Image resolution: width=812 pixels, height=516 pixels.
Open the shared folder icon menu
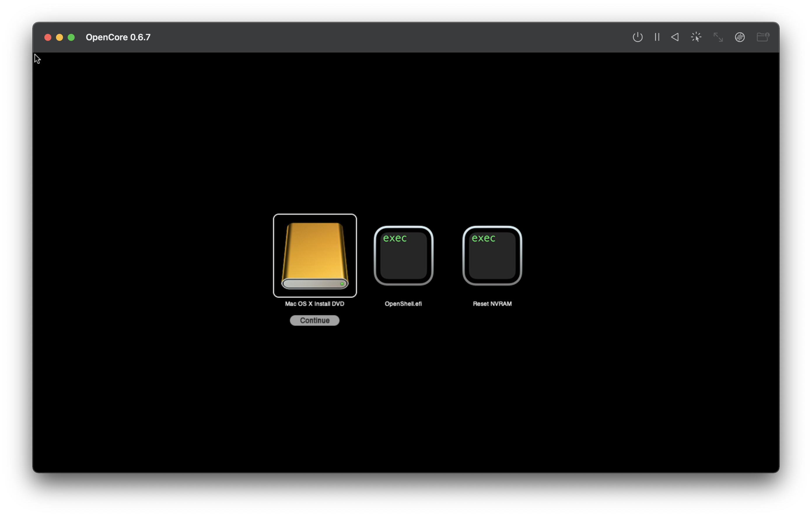click(762, 37)
